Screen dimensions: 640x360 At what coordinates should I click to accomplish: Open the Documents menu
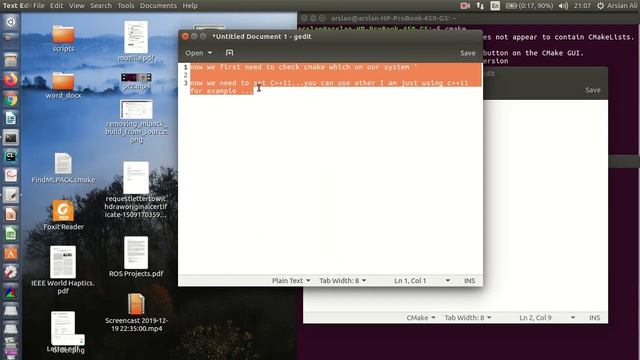point(158,6)
